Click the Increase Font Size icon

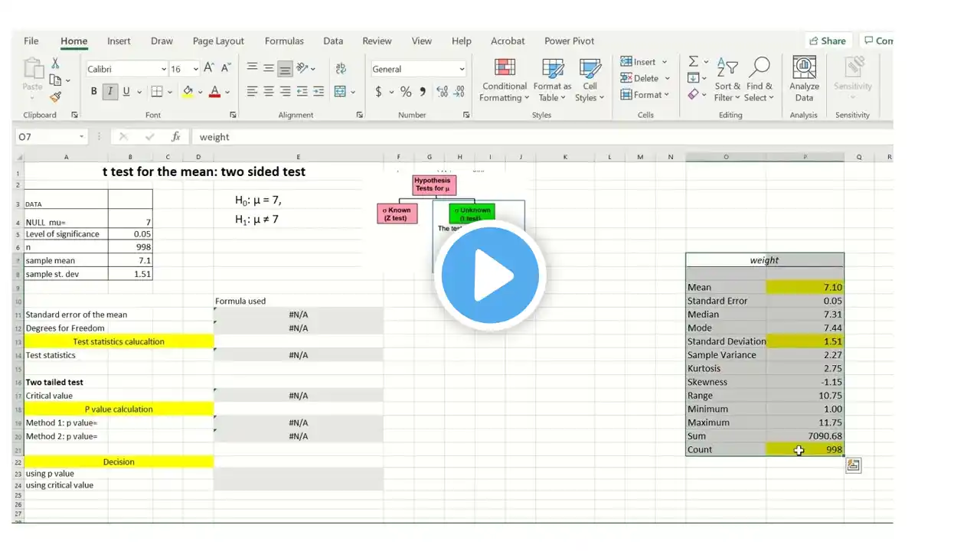tap(209, 69)
